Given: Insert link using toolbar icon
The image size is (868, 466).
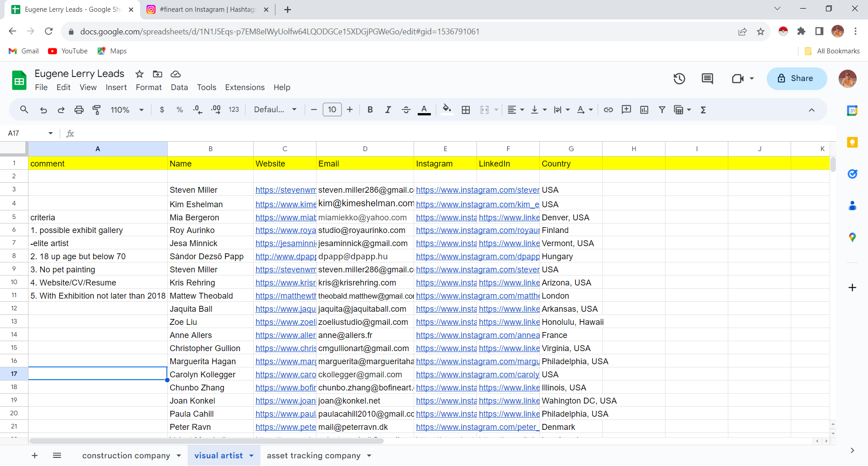Looking at the screenshot, I should pyautogui.click(x=609, y=109).
